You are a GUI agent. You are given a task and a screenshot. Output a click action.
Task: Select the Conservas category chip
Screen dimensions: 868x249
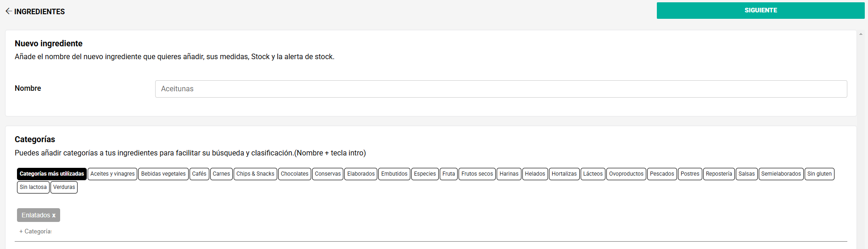pos(328,174)
